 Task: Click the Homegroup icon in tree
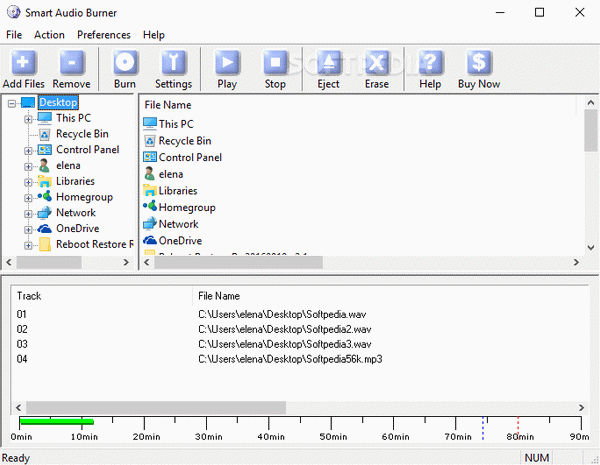click(x=45, y=196)
